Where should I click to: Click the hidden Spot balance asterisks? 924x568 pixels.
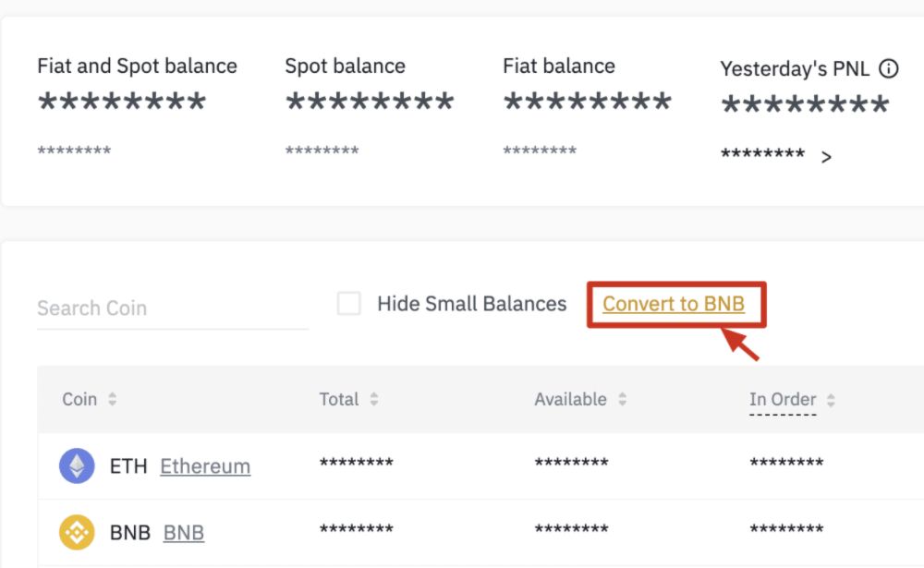(369, 102)
